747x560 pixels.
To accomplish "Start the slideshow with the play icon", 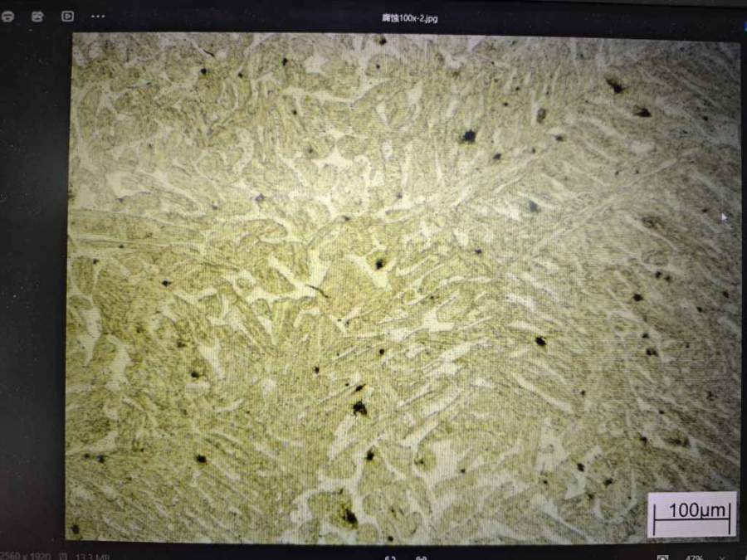I will (x=68, y=17).
